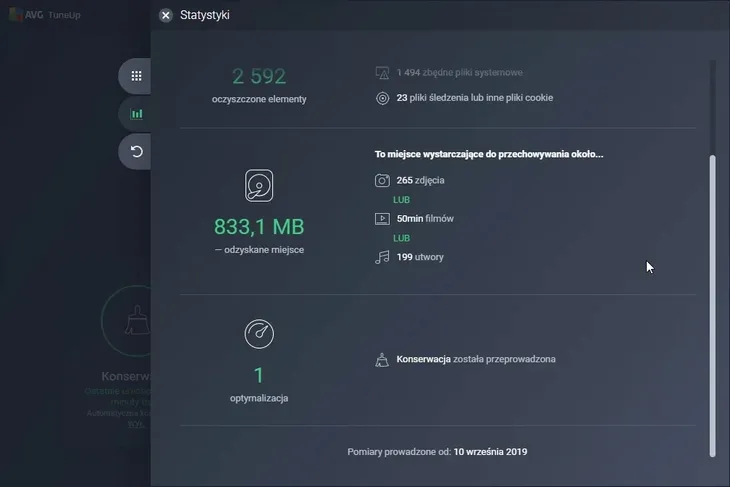Click the camera icon beside 265 zdjęcia
Viewport: 730px width, 487px height.
[382, 180]
